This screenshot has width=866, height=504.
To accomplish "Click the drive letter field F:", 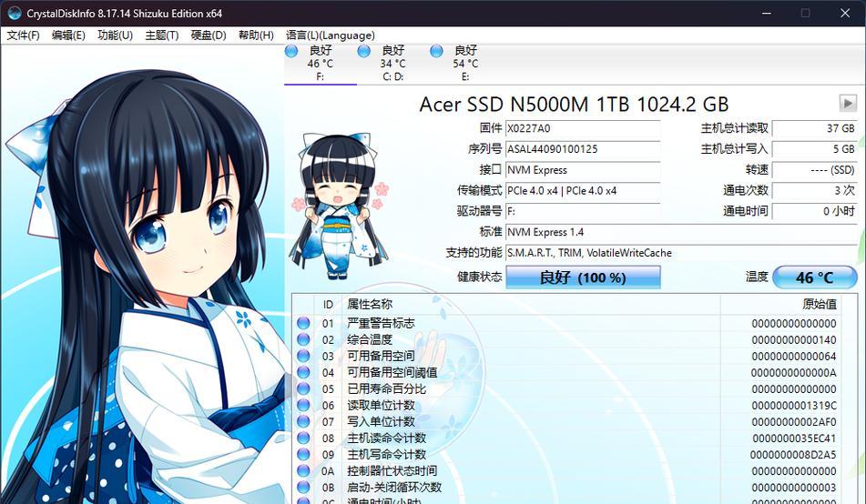I will pos(583,211).
